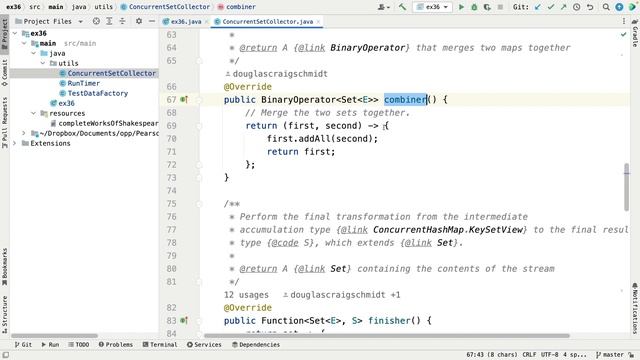Expand all in project tree

click(x=109, y=21)
